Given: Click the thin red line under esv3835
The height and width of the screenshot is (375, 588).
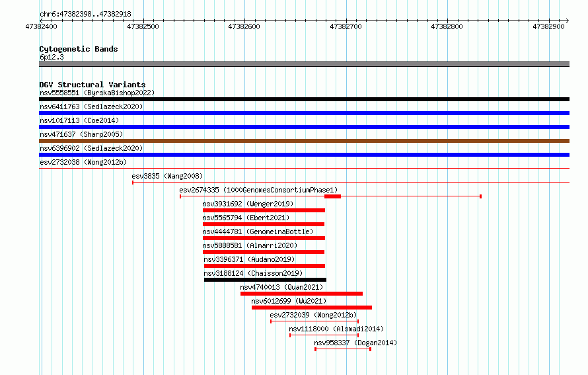Looking at the screenshot, I should [351, 183].
